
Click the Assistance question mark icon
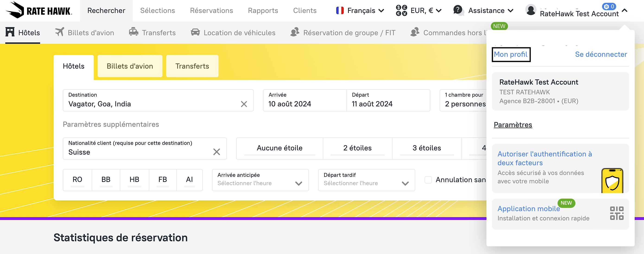click(x=458, y=10)
